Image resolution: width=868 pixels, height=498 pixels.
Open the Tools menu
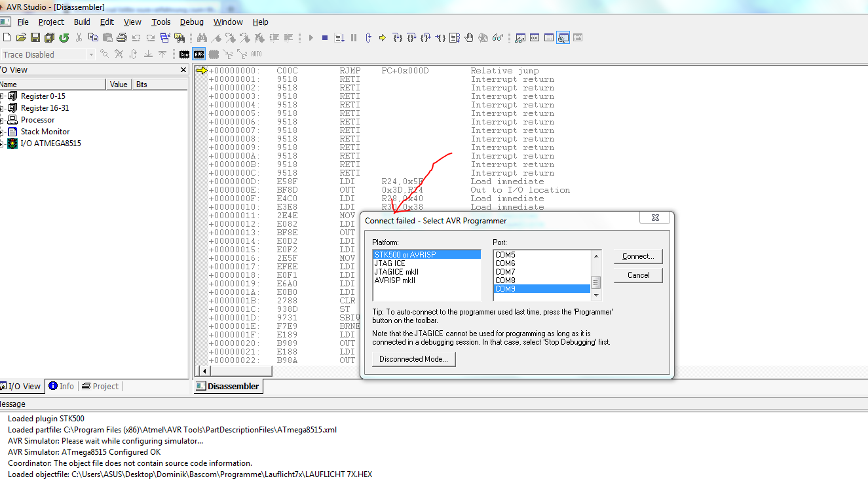click(161, 22)
